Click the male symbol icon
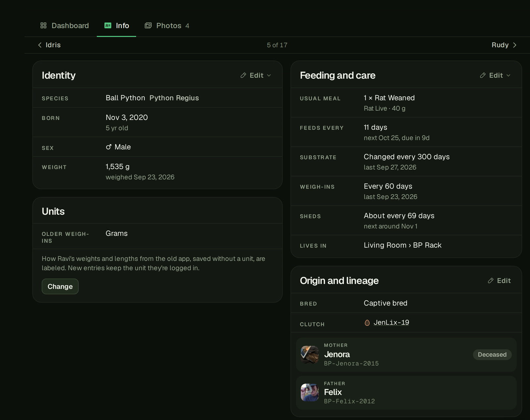The image size is (530, 420). pos(109,147)
